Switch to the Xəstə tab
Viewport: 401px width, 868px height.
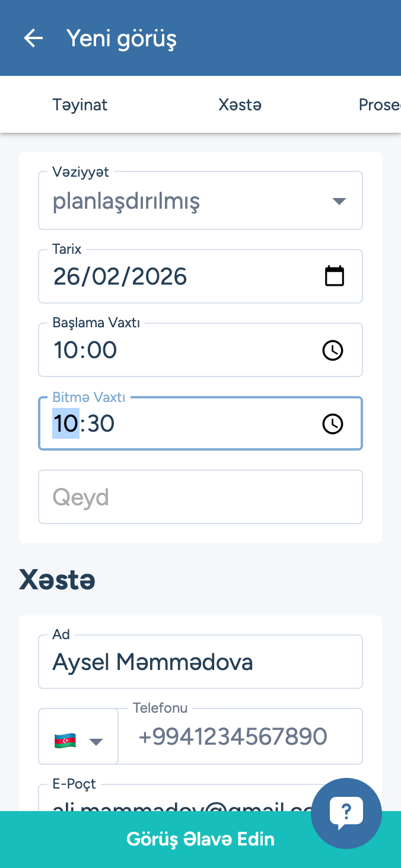pyautogui.click(x=240, y=105)
